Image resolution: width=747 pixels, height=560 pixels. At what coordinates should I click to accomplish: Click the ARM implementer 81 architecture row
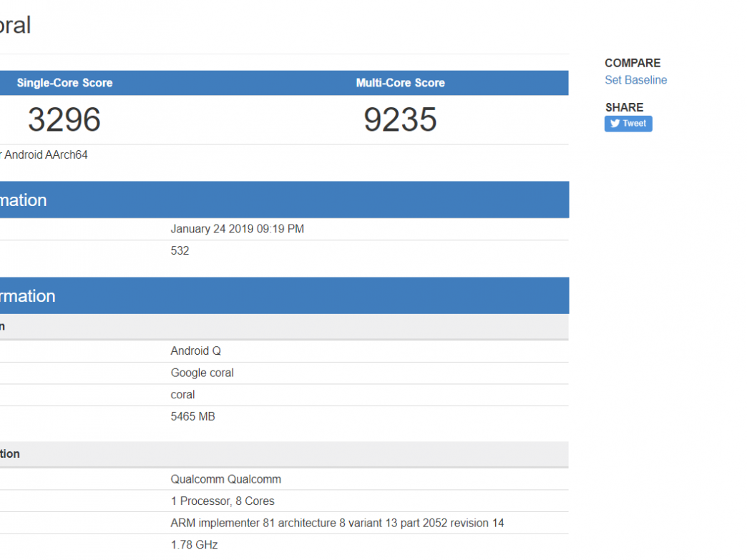coord(337,523)
